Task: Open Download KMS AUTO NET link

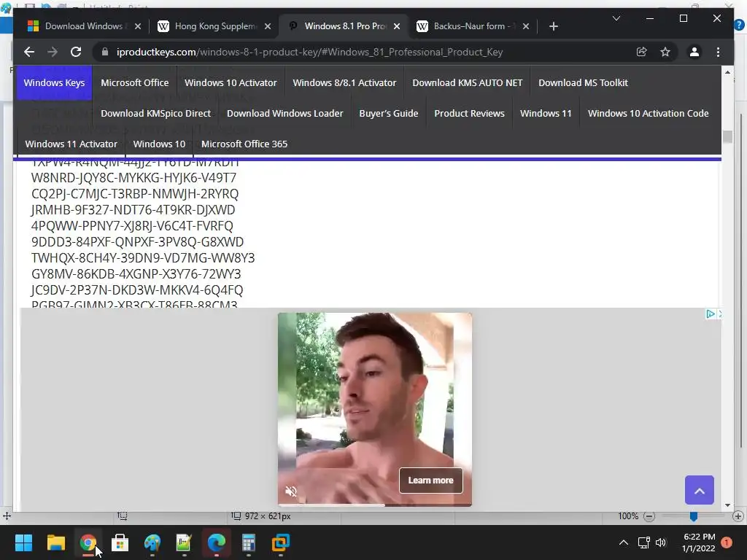Action: [x=468, y=83]
